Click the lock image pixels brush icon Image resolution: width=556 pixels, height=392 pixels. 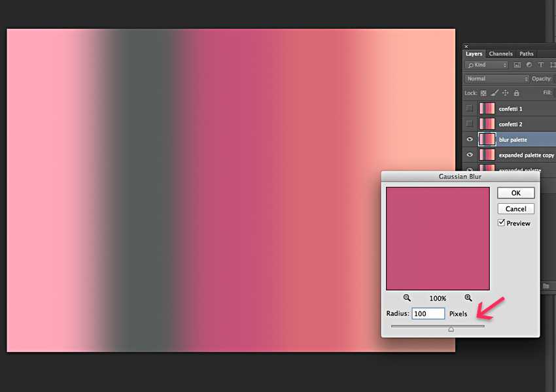click(x=494, y=93)
